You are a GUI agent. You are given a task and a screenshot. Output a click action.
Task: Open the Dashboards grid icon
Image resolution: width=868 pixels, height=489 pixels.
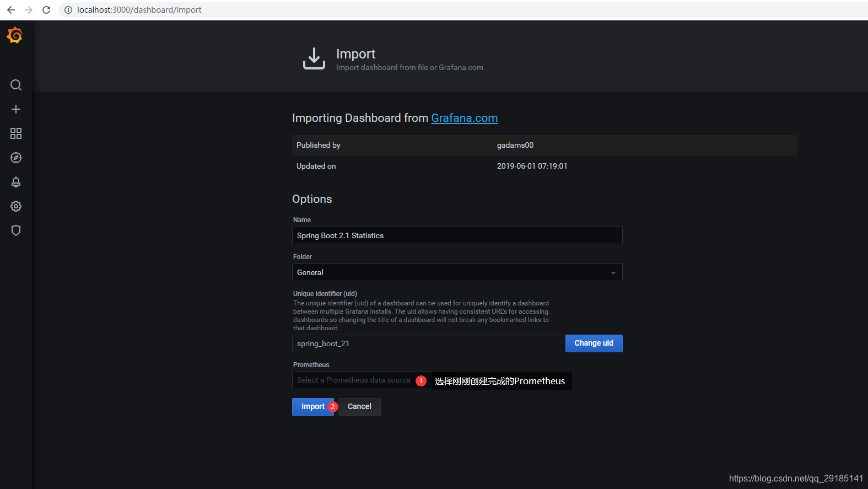point(16,133)
